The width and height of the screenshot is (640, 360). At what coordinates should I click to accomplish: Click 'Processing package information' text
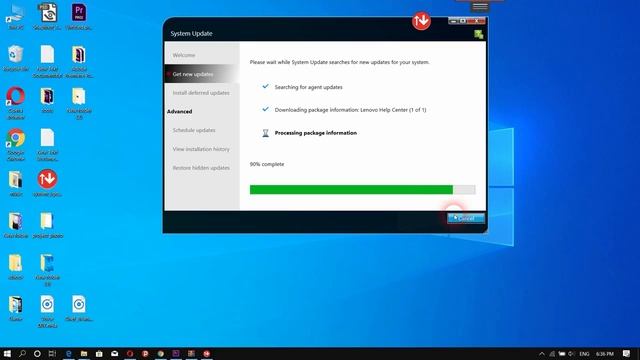pos(316,133)
